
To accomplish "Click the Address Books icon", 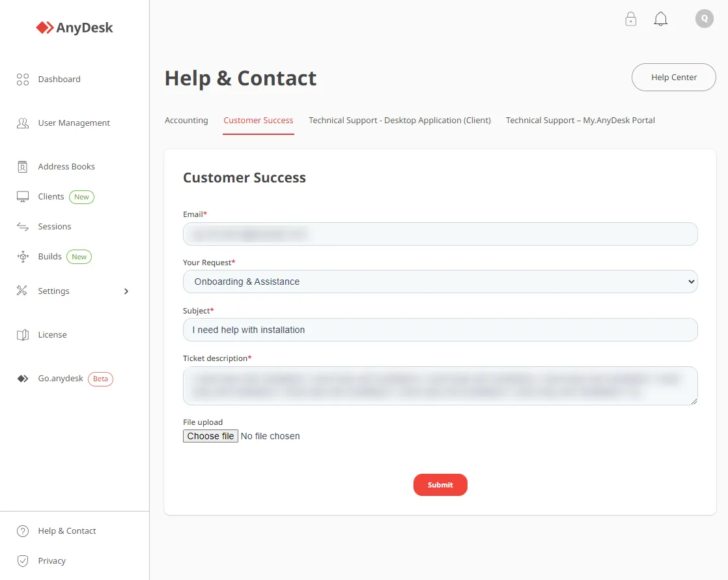I will click(23, 167).
